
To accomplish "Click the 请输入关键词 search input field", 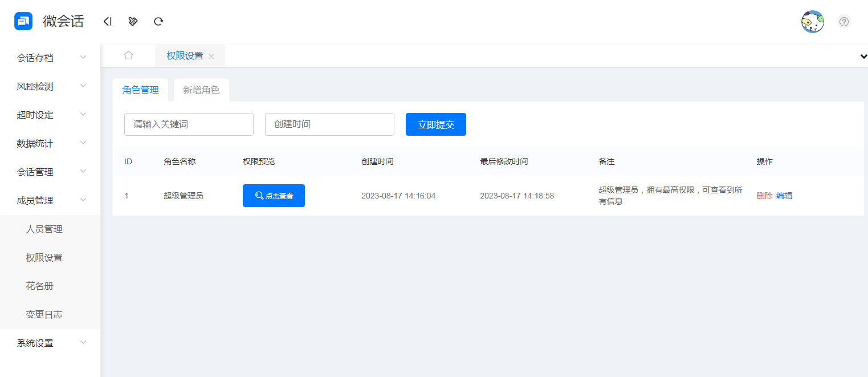I will click(x=189, y=124).
